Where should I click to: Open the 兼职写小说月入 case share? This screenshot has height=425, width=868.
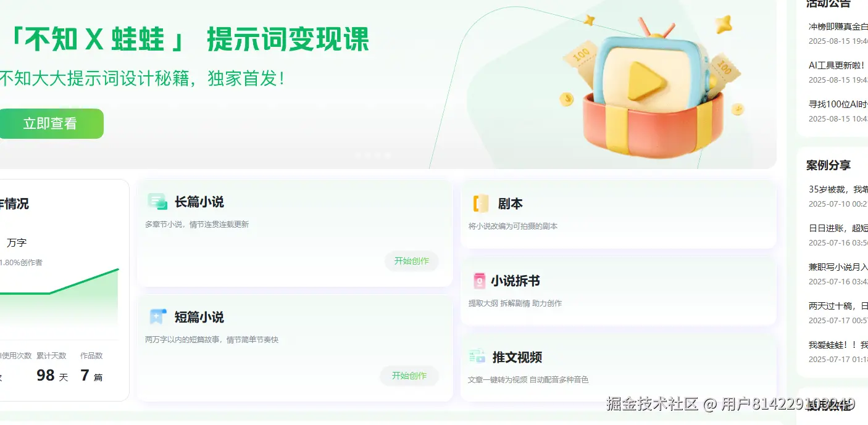(x=838, y=274)
